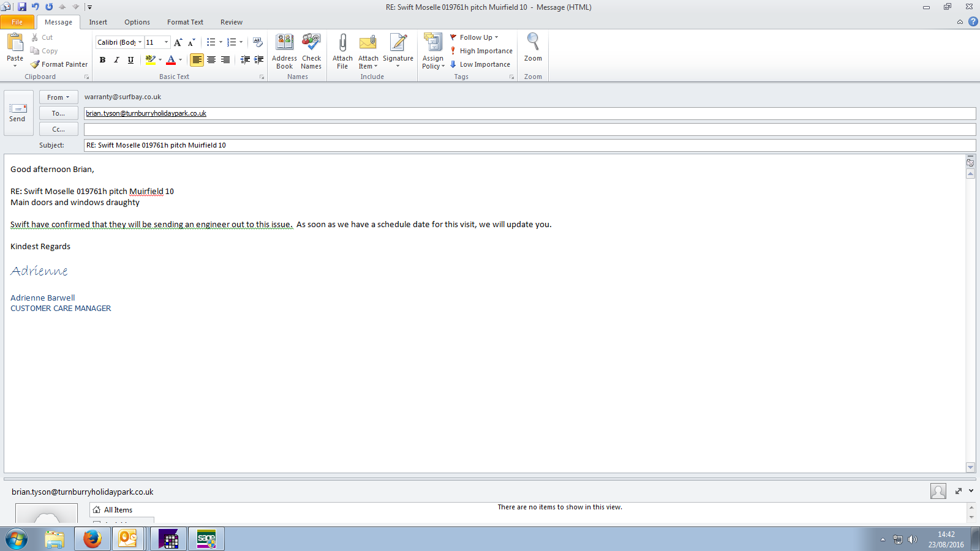Open the font name dropdown
980x551 pixels.
click(x=140, y=42)
